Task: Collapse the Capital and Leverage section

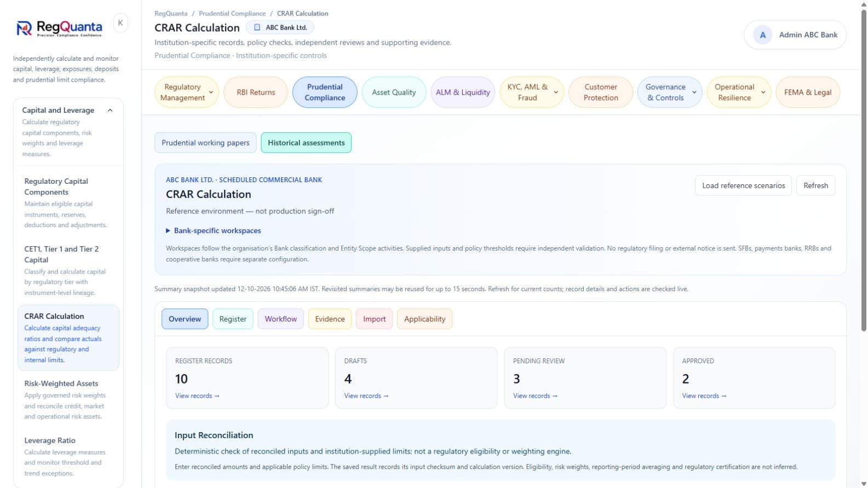Action: (110, 111)
